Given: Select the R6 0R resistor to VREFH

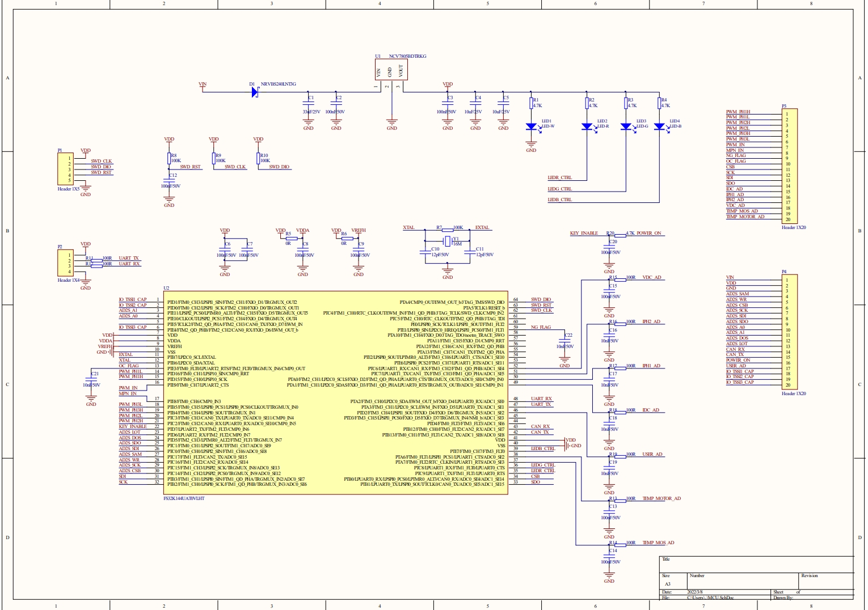Looking at the screenshot, I should click(x=347, y=239).
